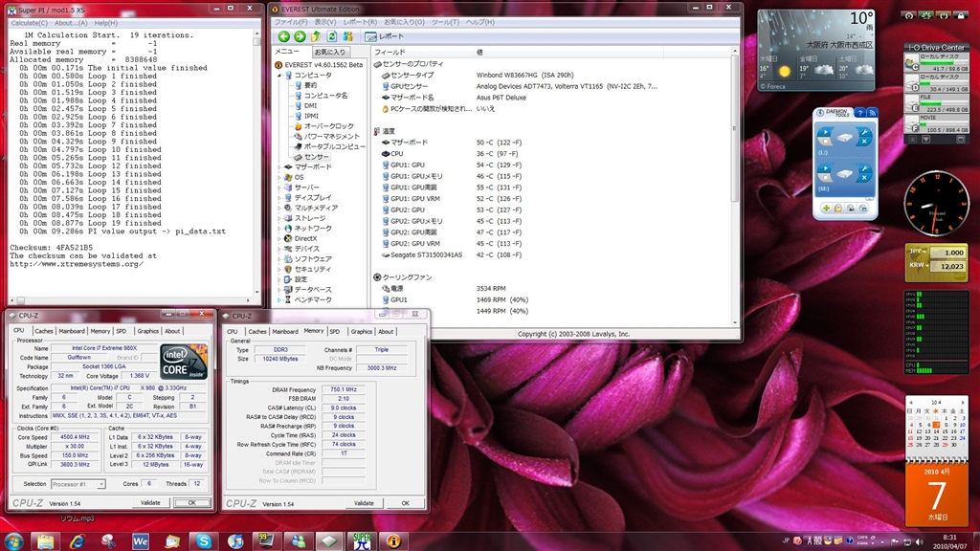Click the green Back arrow in EVEREST toolbar

pos(284,36)
